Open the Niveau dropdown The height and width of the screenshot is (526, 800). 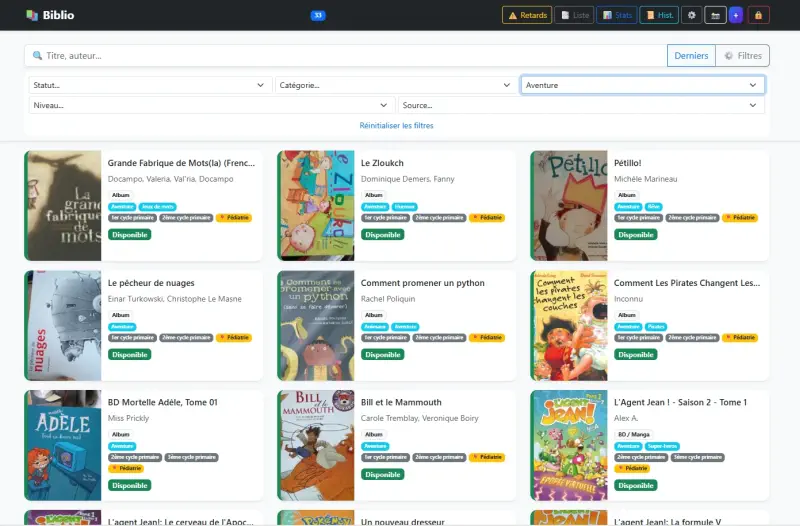point(211,105)
